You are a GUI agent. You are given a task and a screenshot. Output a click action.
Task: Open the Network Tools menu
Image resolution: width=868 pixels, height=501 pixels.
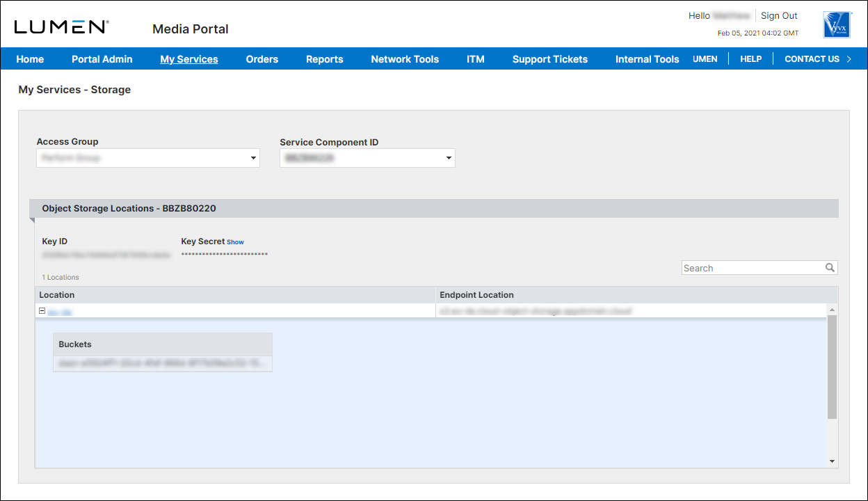point(405,59)
